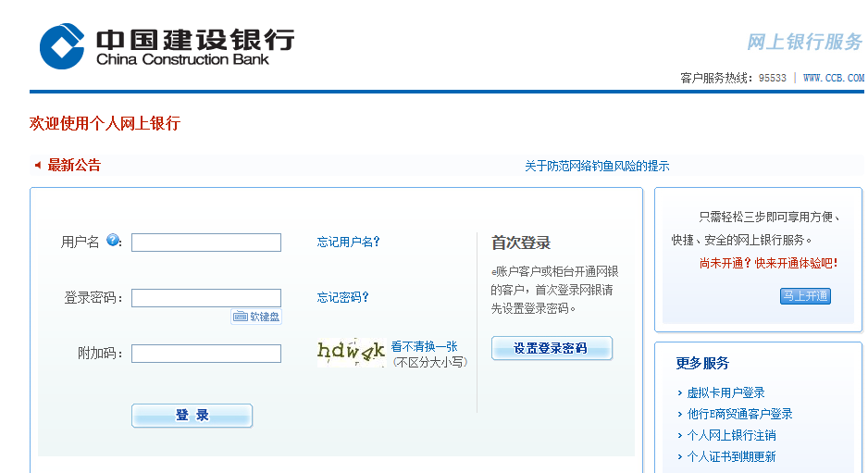Click the 马上开通 button

click(805, 296)
